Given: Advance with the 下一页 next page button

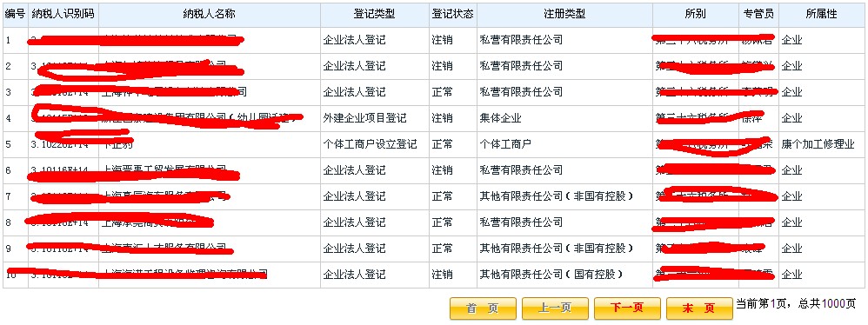Looking at the screenshot, I should 627,308.
